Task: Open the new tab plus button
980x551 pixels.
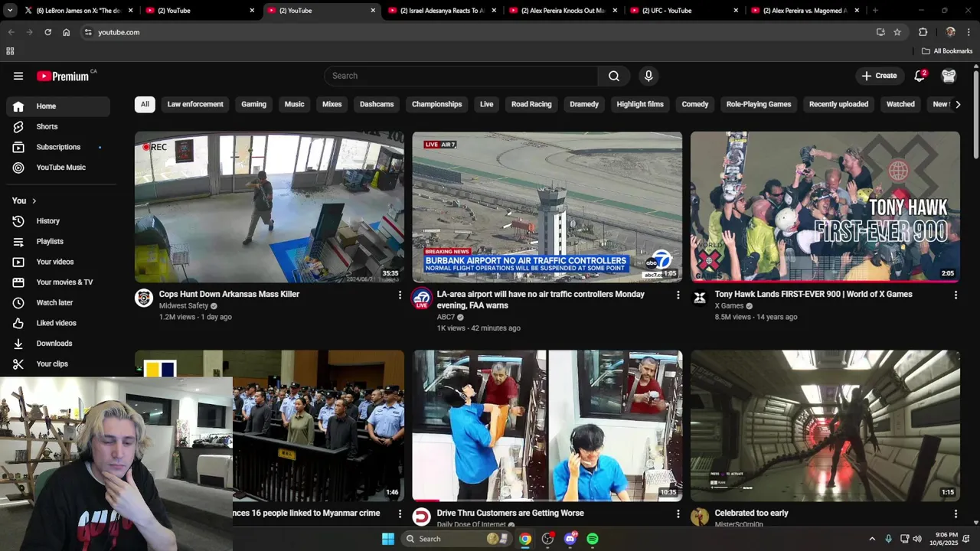Action: [875, 11]
